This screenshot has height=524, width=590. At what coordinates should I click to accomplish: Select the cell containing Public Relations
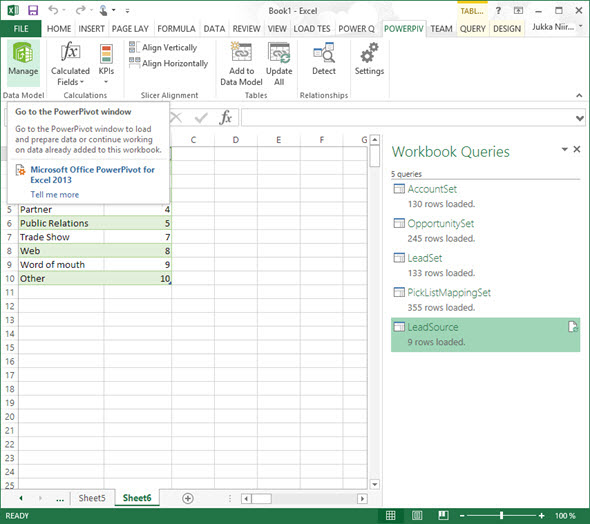pyautogui.click(x=61, y=223)
